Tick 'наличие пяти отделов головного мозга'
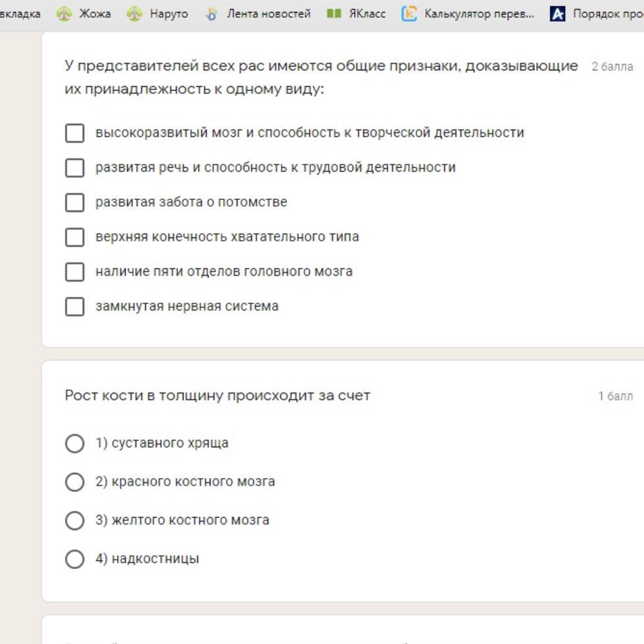 coord(75,272)
